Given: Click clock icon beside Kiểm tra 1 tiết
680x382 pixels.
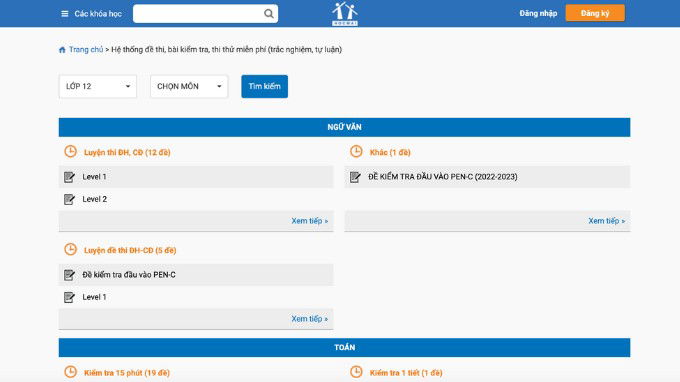Looking at the screenshot, I should click(x=356, y=372).
